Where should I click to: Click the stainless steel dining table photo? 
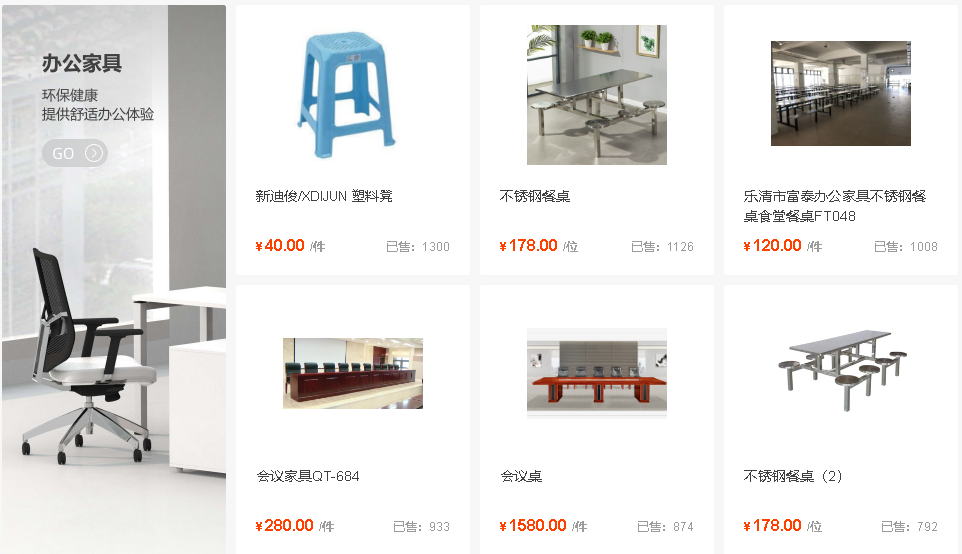click(x=596, y=94)
